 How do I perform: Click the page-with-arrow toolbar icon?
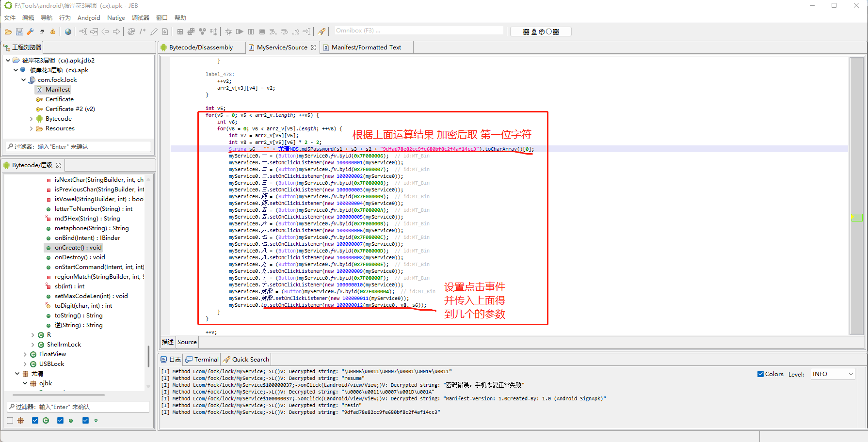tap(165, 32)
